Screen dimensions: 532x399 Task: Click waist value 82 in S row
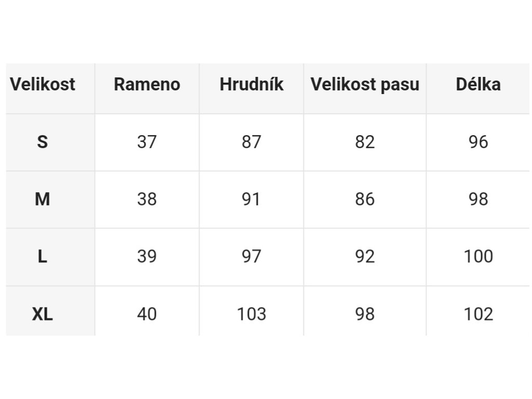365,142
